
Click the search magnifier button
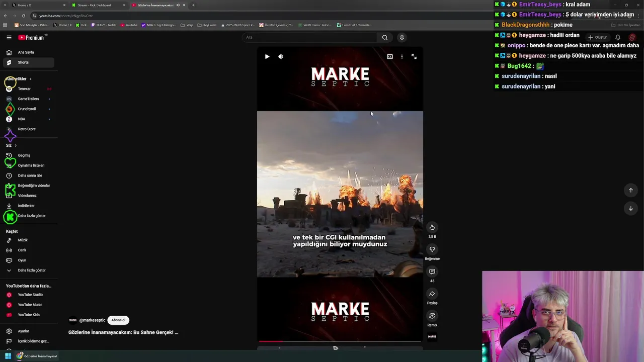(x=385, y=37)
